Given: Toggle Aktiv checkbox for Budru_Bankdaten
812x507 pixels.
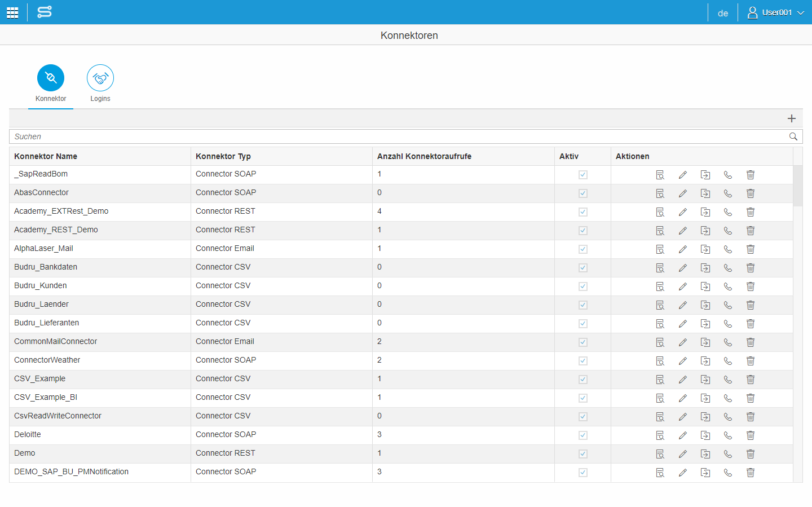Looking at the screenshot, I should coord(582,268).
